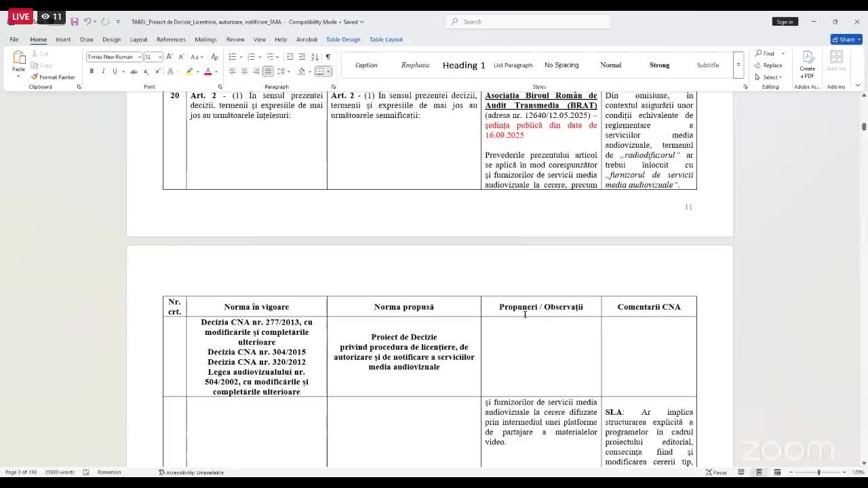Open the Borders dropdown
The height and width of the screenshot is (488, 868).
click(329, 71)
